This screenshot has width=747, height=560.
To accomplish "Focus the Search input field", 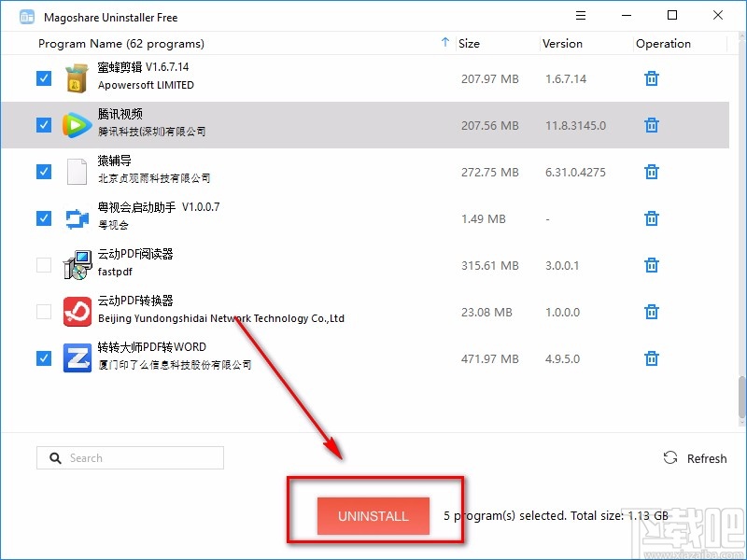I will click(130, 457).
